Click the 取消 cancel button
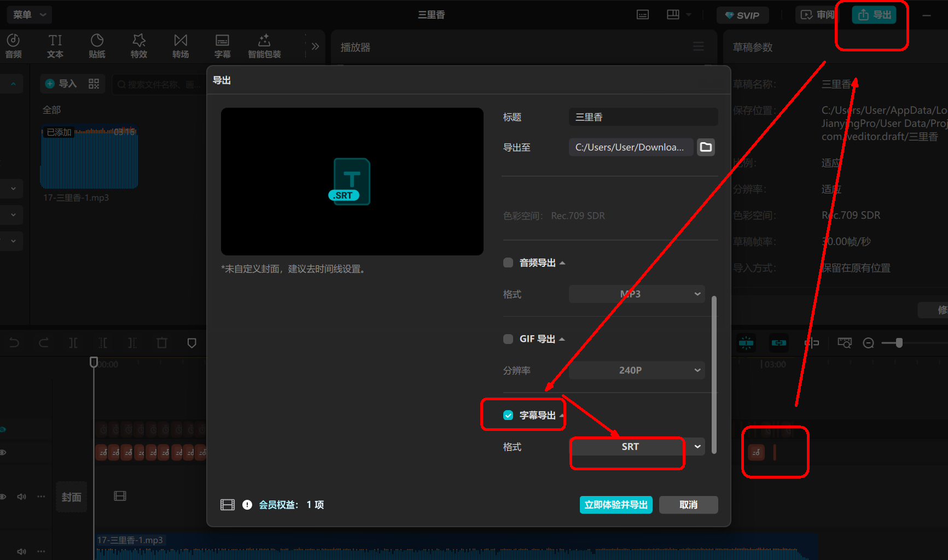The image size is (948, 560). [688, 505]
